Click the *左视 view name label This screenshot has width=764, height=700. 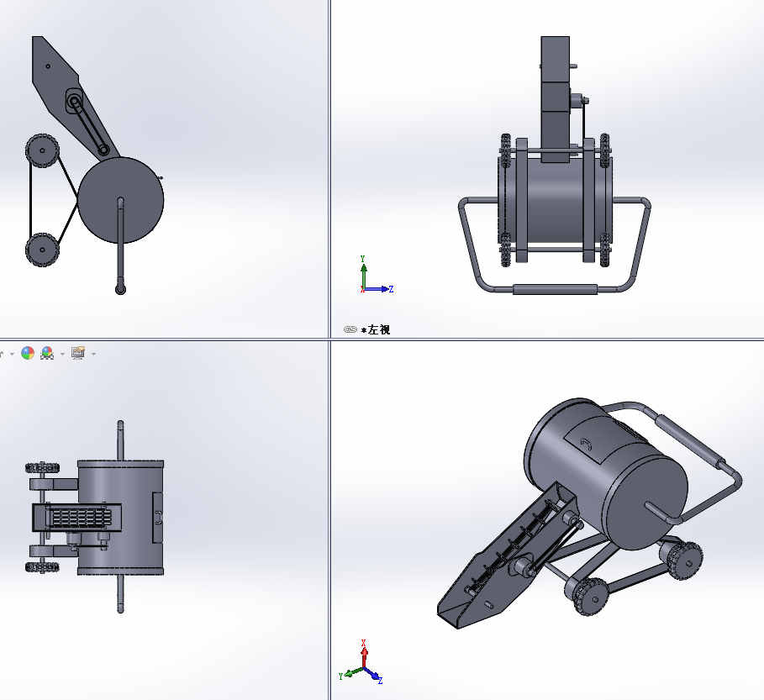point(376,330)
